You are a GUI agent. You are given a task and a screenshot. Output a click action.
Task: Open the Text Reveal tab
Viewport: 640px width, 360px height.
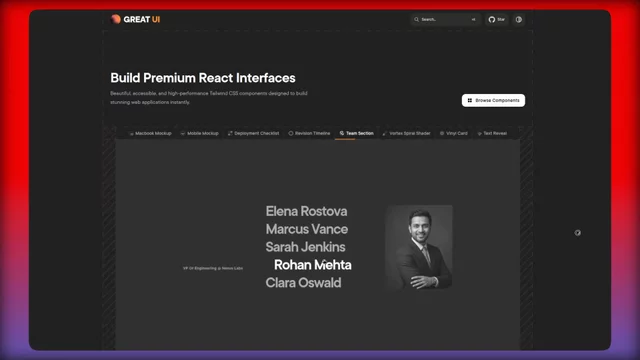click(492, 133)
